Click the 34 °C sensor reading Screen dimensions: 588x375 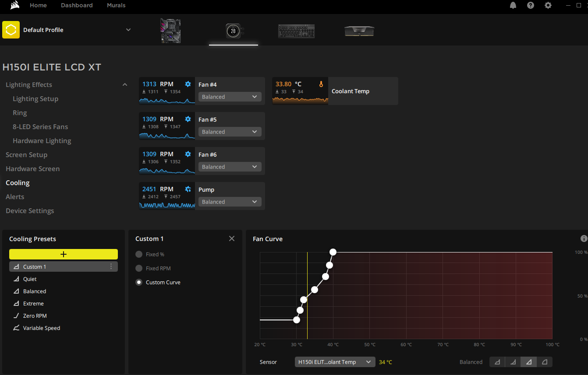click(386, 362)
